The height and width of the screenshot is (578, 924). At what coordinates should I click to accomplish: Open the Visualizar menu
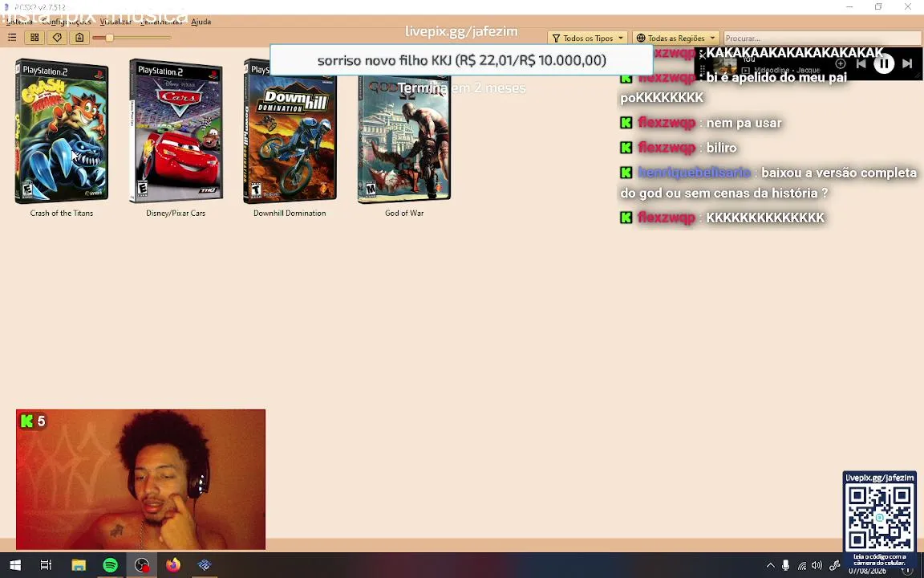coord(115,22)
